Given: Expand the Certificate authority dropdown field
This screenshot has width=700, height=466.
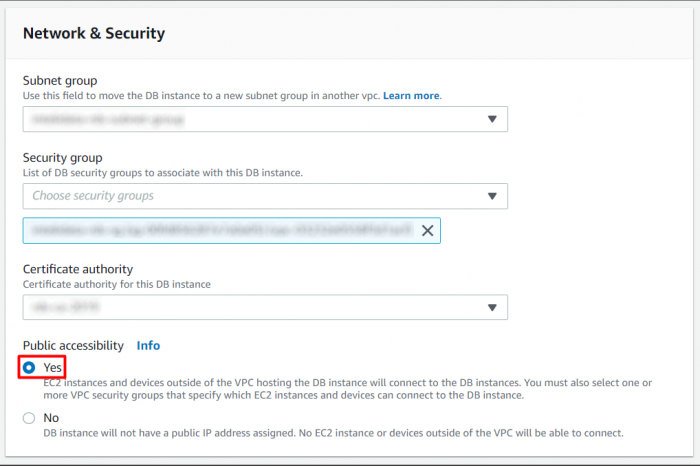Looking at the screenshot, I should click(250, 307).
